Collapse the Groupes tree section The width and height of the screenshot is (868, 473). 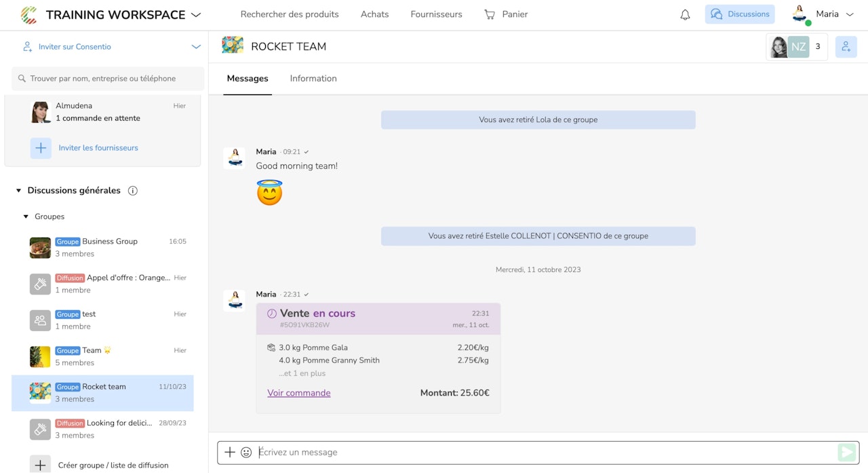tap(26, 216)
